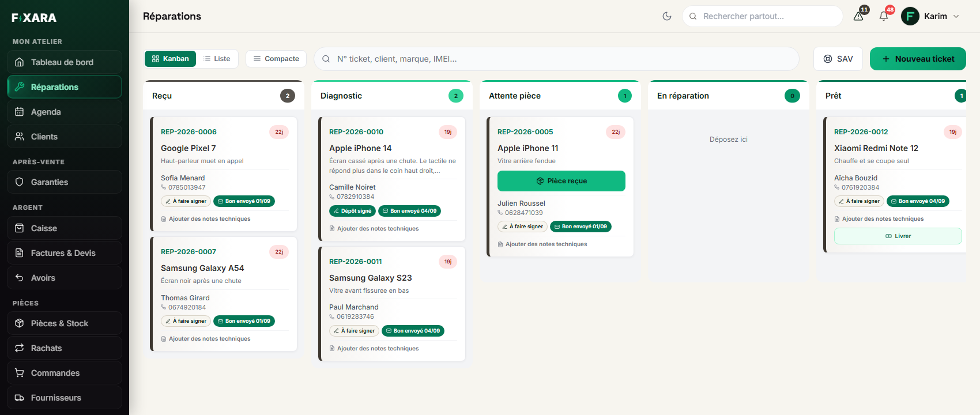
Task: Click À faire signer on Apple iPhone 11
Action: tap(522, 227)
